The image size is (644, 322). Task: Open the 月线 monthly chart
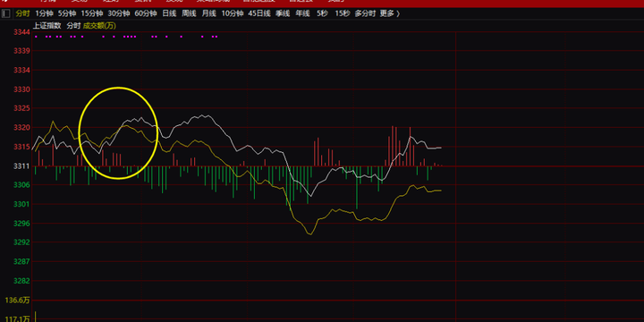click(208, 13)
